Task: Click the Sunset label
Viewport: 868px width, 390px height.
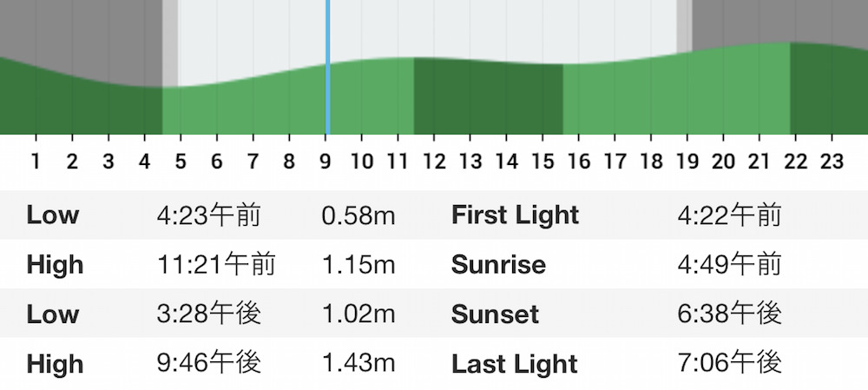Action: 495,314
